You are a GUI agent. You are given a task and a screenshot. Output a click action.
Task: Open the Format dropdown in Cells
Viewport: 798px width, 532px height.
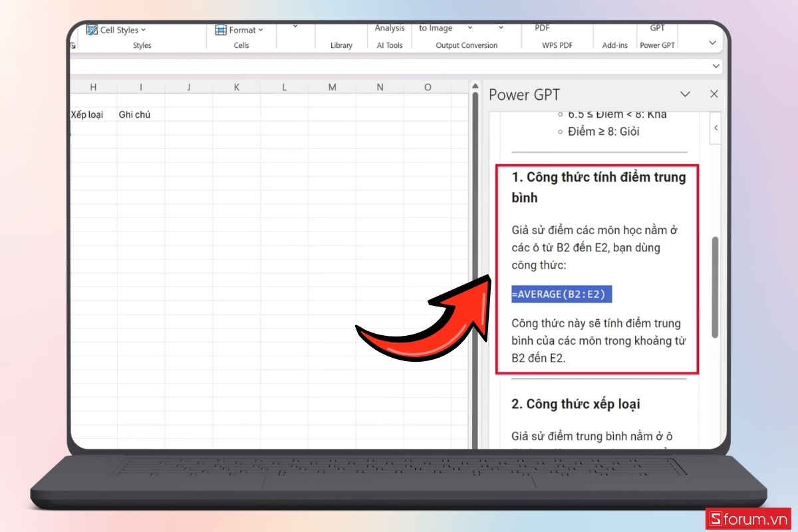(239, 30)
